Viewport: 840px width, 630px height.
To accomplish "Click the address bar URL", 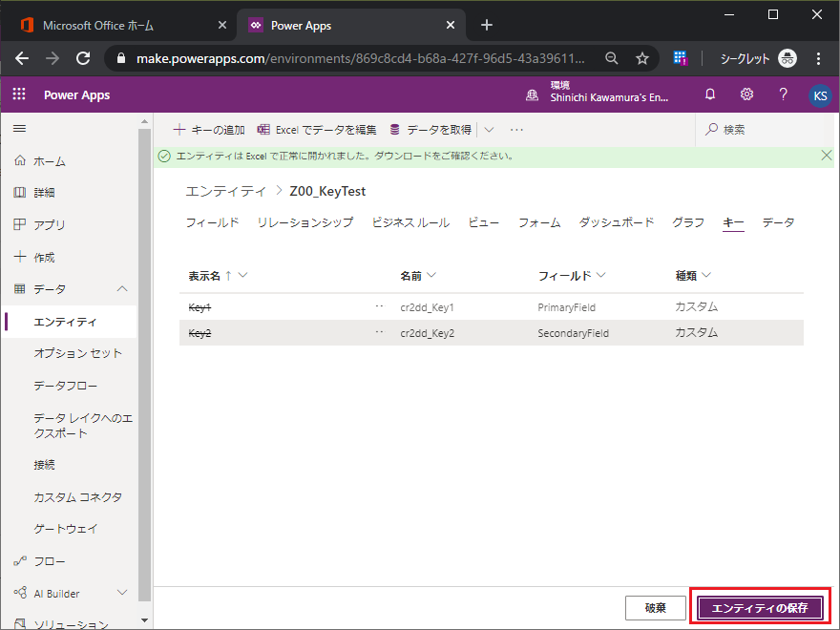I will click(x=360, y=58).
